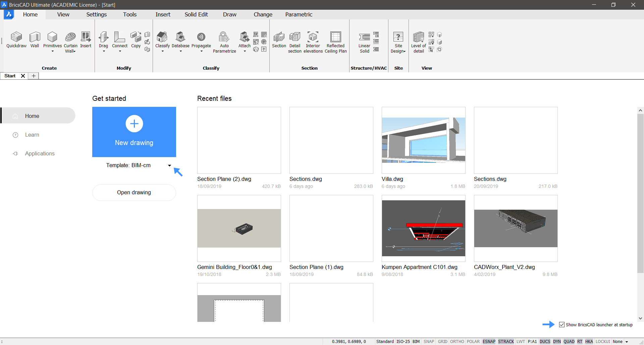Click the Primitives tool icon
The width and height of the screenshot is (644, 345).
(53, 37)
